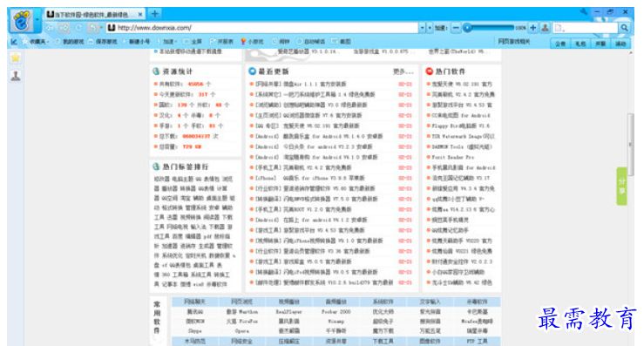Open the Foobar 2000 link

(336, 312)
